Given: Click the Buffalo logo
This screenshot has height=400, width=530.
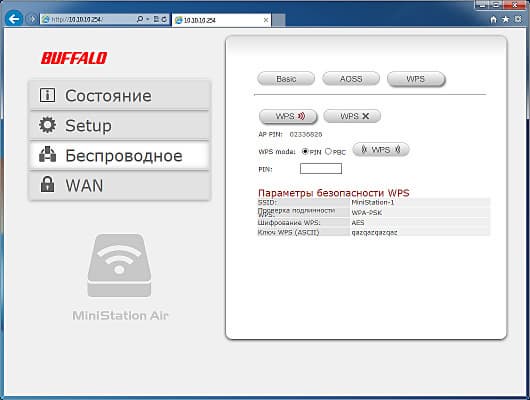Looking at the screenshot, I should pos(74,58).
